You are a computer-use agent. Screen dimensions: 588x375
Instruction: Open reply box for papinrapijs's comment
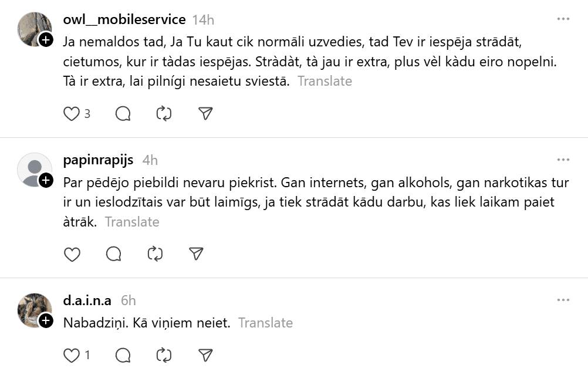coord(114,254)
